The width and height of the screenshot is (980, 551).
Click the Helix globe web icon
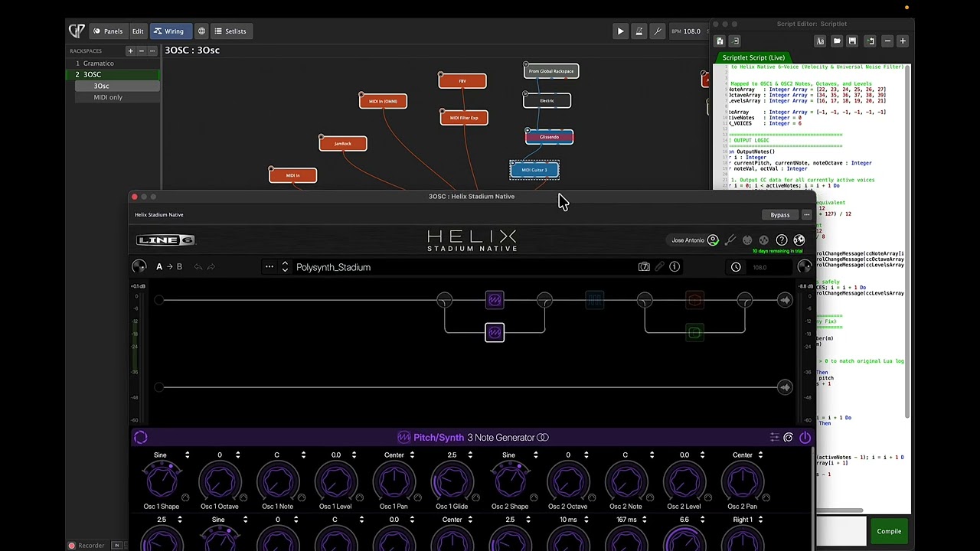coord(799,240)
